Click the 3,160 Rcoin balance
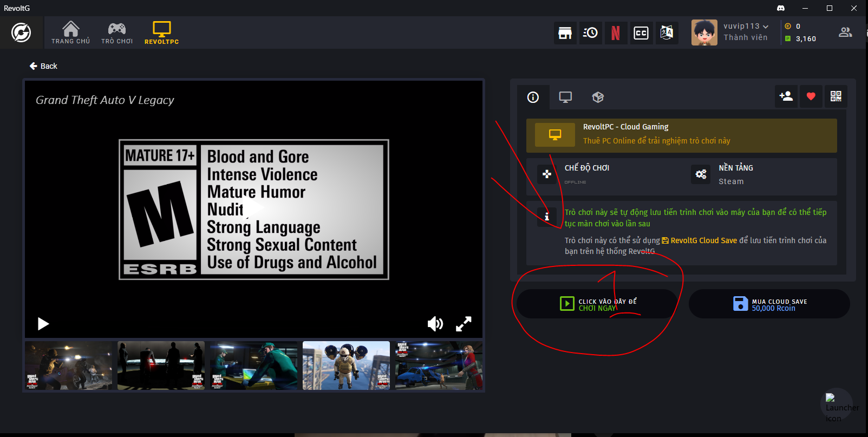This screenshot has height=437, width=868. (806, 38)
